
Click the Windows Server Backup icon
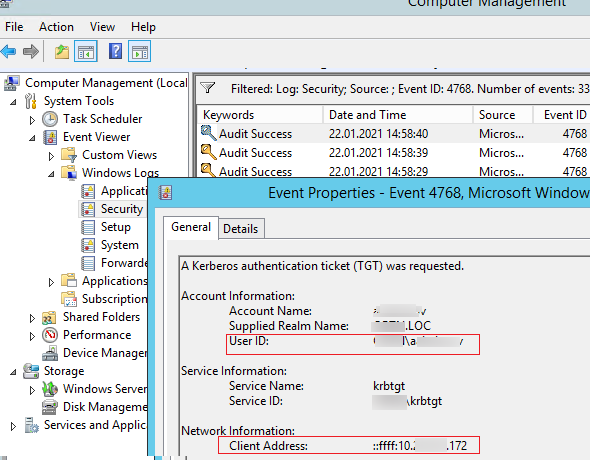pos(50,389)
